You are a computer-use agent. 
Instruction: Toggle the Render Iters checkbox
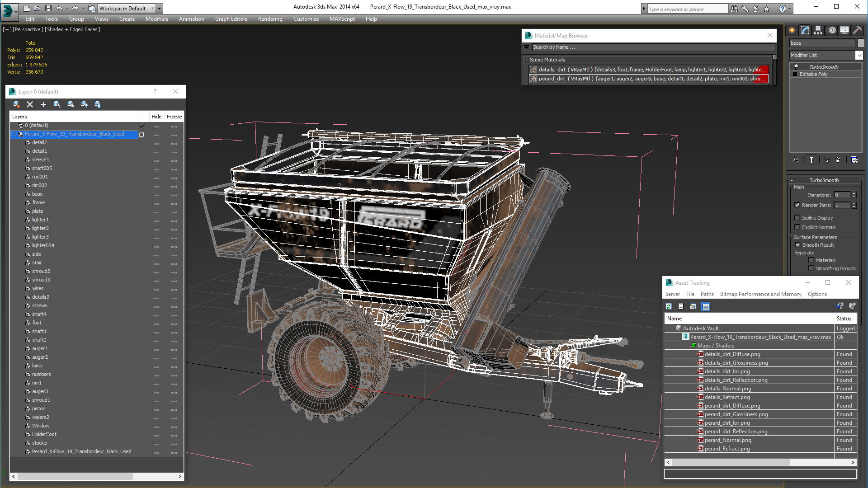[x=797, y=205]
